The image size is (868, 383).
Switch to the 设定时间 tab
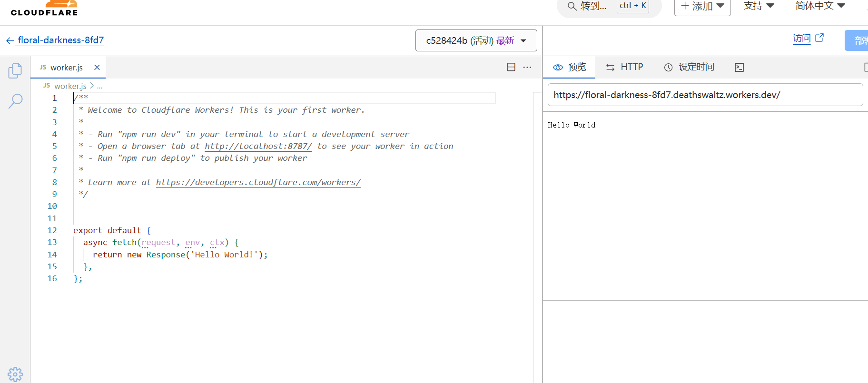coord(689,67)
